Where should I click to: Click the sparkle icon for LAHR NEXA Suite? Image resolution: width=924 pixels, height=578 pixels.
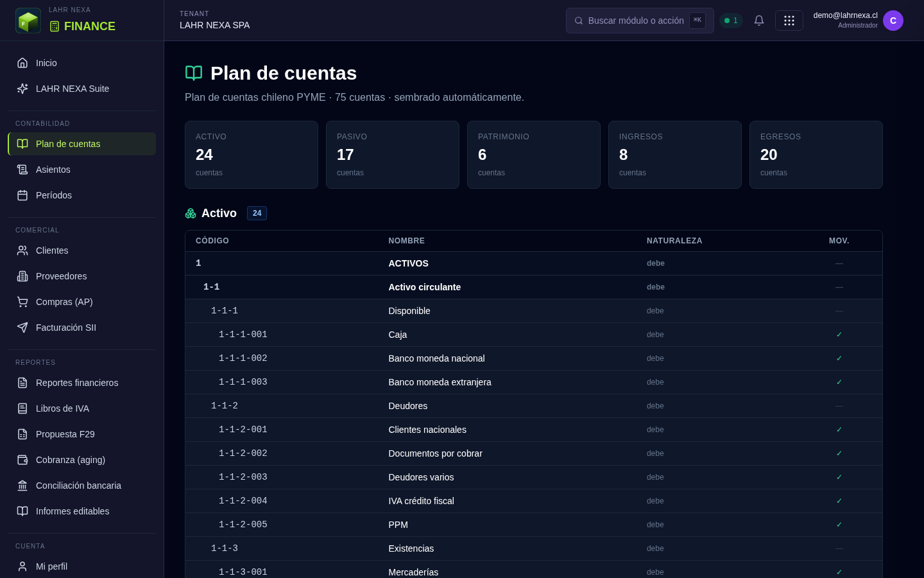coord(22,89)
